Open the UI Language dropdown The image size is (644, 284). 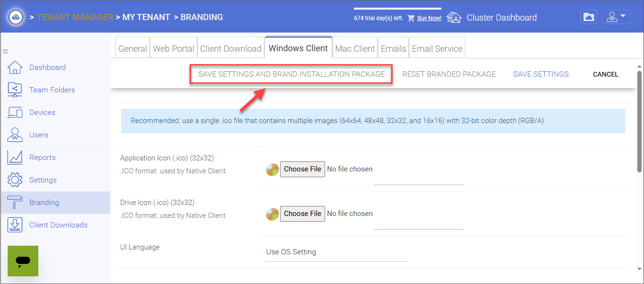pyautogui.click(x=337, y=252)
